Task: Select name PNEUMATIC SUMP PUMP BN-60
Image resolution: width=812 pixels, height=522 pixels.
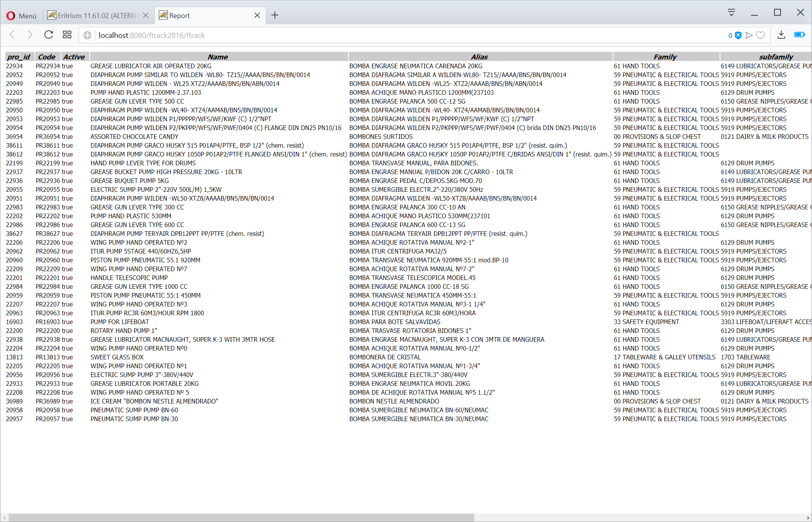Action: click(134, 410)
